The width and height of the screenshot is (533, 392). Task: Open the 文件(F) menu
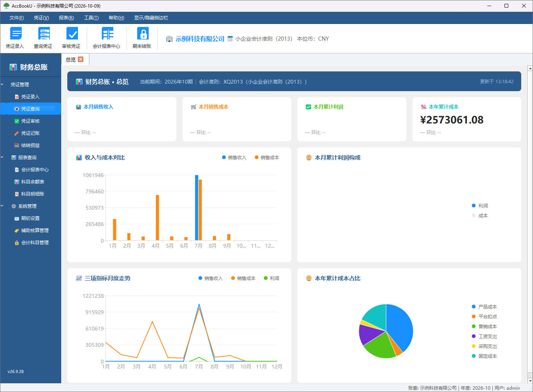pyautogui.click(x=17, y=18)
